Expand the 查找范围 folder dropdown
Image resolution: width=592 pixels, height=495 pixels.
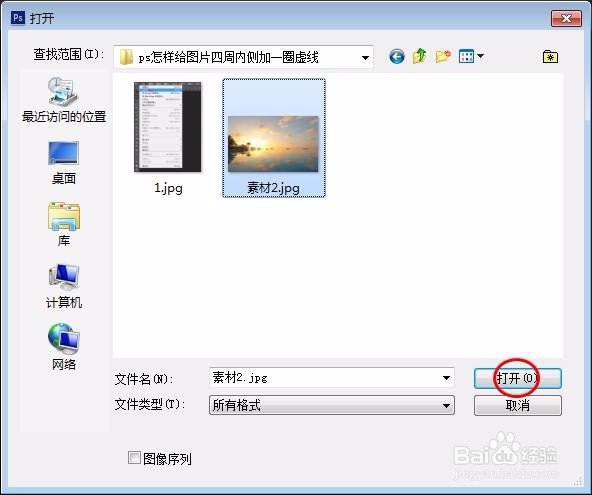[365, 57]
